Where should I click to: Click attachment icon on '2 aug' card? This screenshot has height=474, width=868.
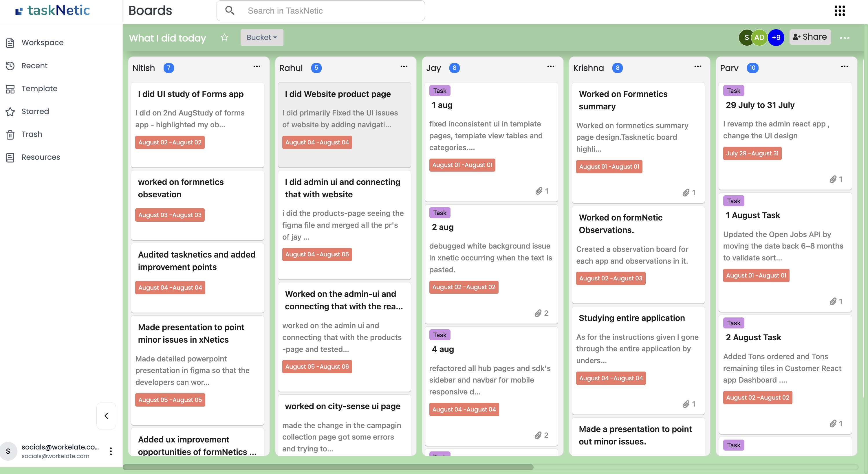(x=538, y=313)
